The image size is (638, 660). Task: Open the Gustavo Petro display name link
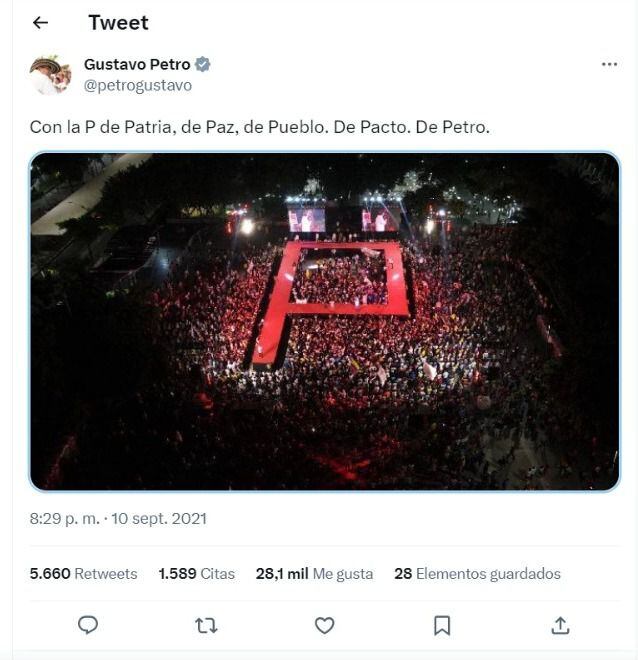137,65
